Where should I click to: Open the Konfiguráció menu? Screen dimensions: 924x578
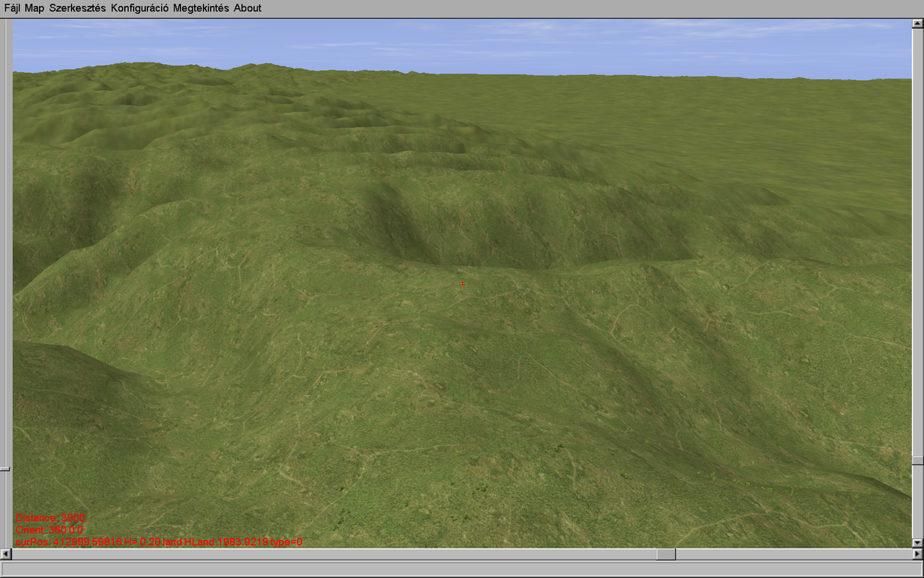(139, 8)
